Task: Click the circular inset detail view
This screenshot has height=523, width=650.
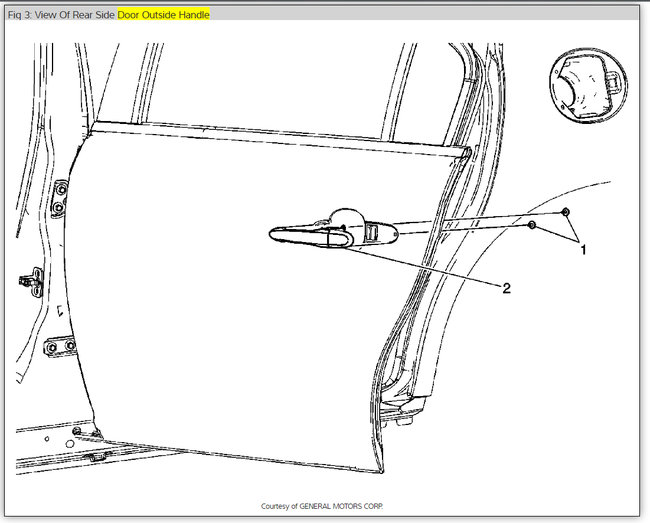Action: click(588, 85)
